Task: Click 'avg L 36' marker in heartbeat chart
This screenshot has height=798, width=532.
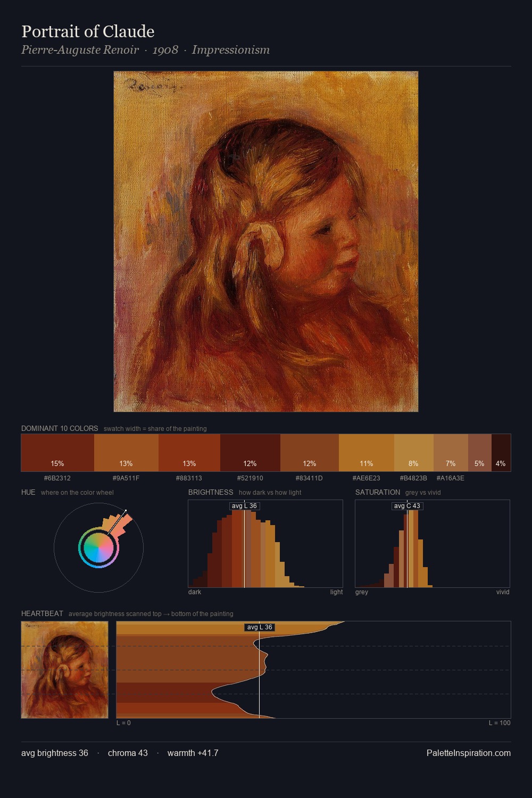Action: [x=259, y=627]
